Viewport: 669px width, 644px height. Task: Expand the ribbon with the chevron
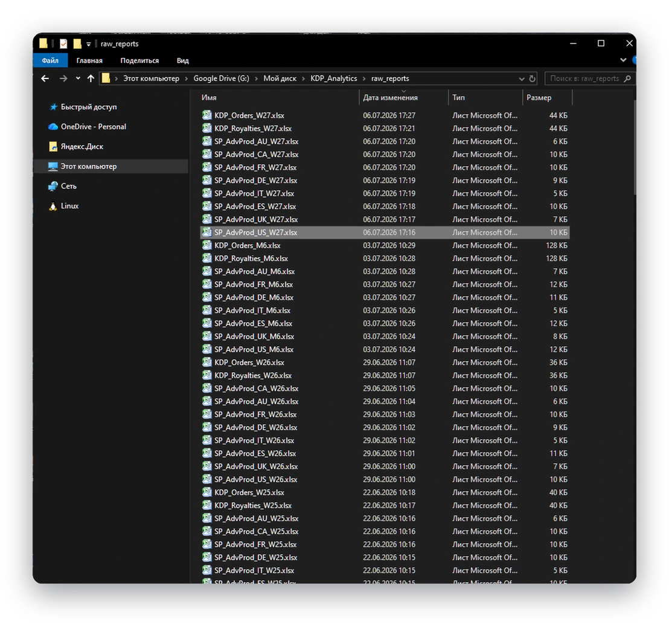pyautogui.click(x=623, y=60)
